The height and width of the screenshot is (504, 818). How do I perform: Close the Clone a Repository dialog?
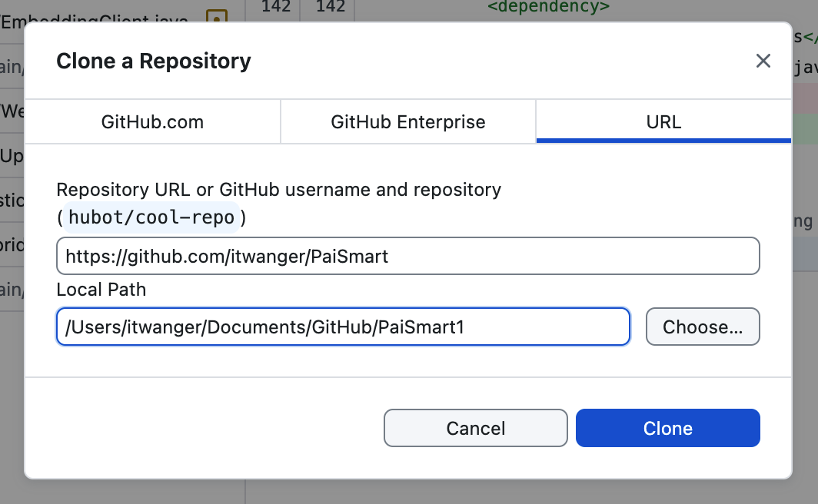click(763, 61)
